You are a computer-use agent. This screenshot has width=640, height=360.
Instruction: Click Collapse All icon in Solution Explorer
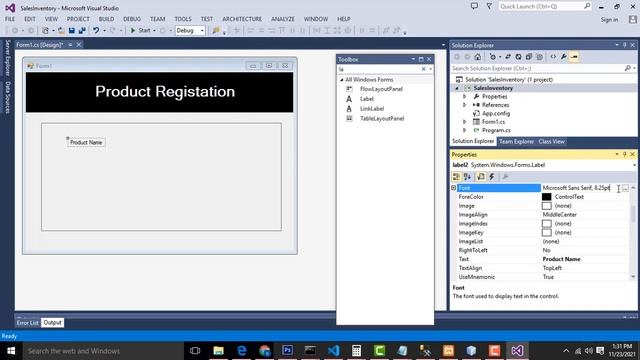[529, 57]
